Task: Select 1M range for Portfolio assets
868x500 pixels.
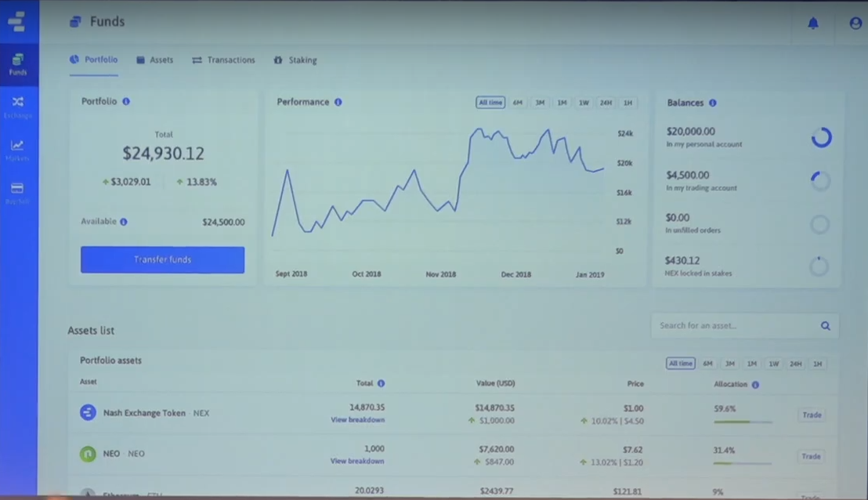Action: pos(752,364)
